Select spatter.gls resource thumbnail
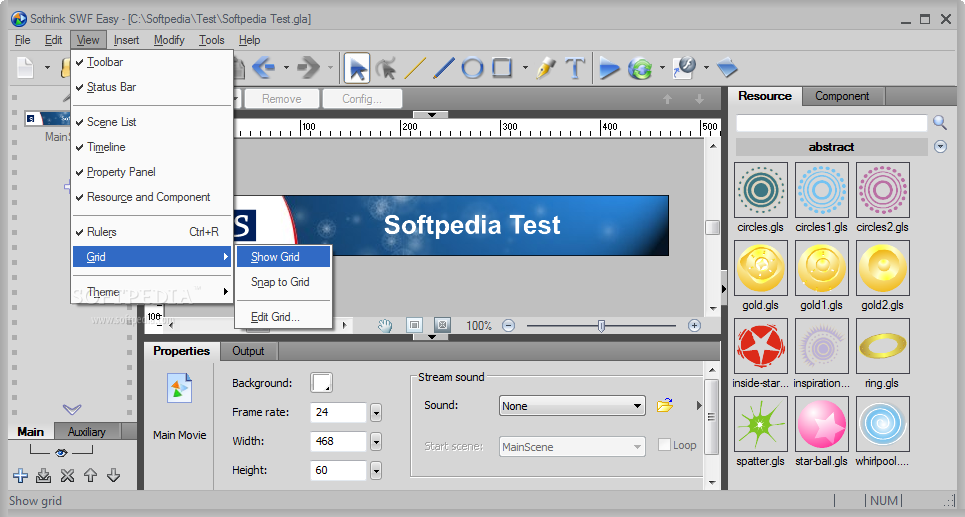Viewport: 965px width, 517px height. click(x=761, y=423)
